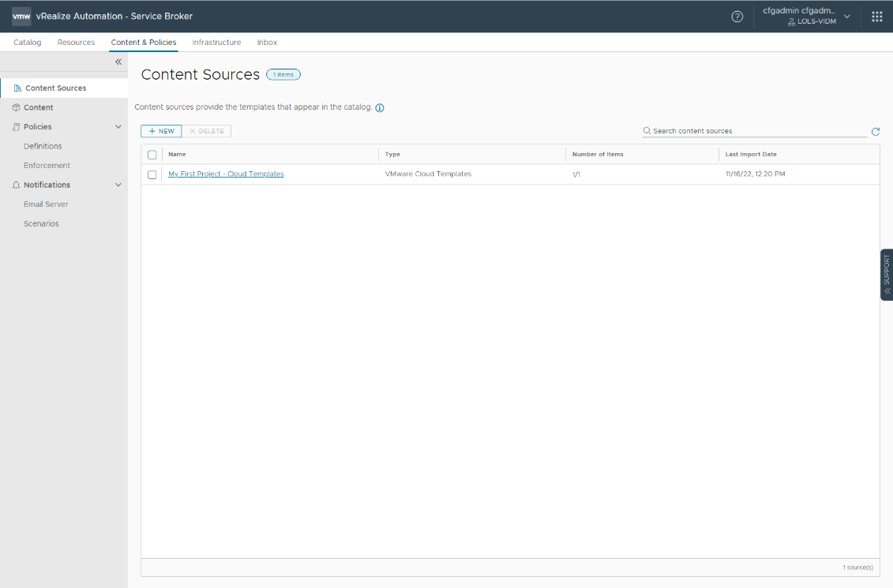Sort by Number of Items column
Image resolution: width=893 pixels, height=588 pixels.
(x=598, y=154)
